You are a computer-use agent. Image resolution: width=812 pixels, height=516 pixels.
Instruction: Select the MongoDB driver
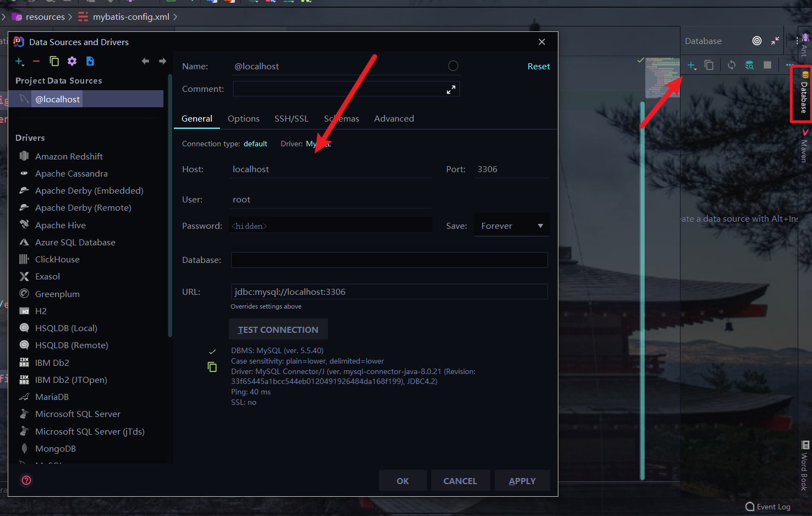pyautogui.click(x=56, y=448)
